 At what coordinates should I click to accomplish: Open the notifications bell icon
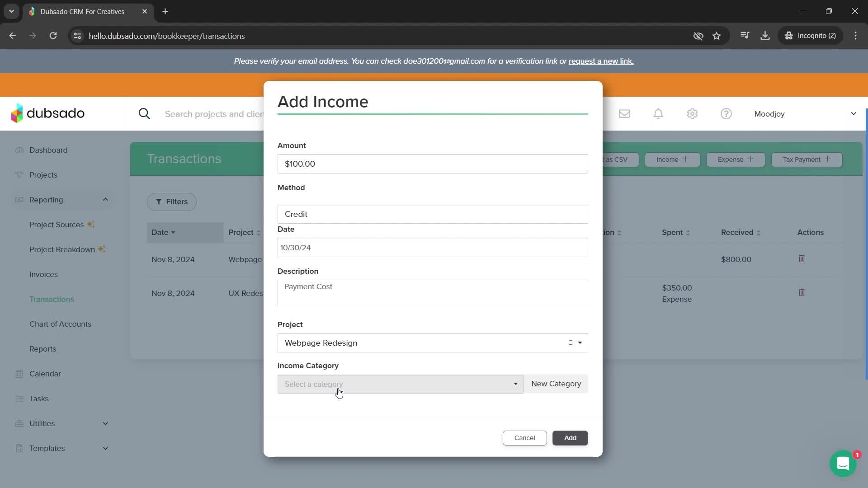point(658,114)
